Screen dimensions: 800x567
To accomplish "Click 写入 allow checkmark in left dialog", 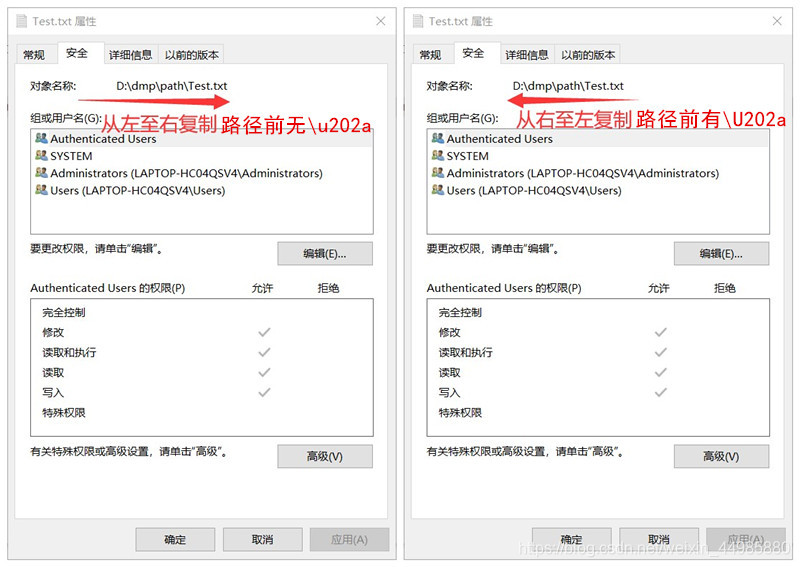I will [264, 392].
